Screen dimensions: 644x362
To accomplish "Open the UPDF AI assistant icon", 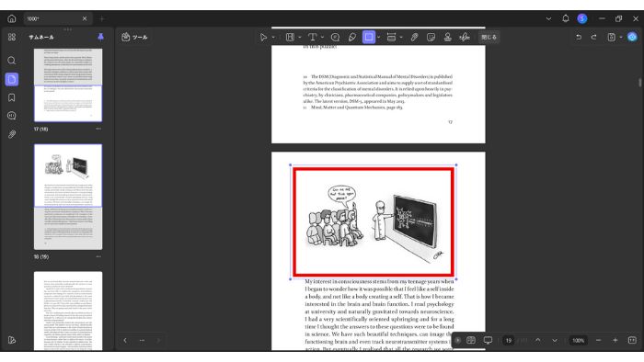I will coord(632,37).
